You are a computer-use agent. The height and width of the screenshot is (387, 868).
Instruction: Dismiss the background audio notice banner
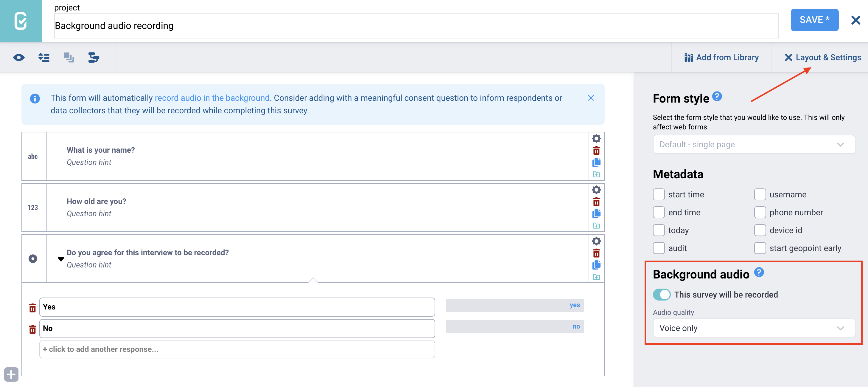(x=591, y=98)
